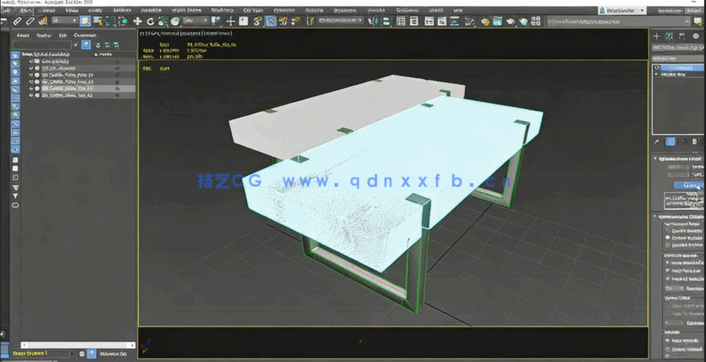Select the Bind to Space Warp tool

pos(43,21)
